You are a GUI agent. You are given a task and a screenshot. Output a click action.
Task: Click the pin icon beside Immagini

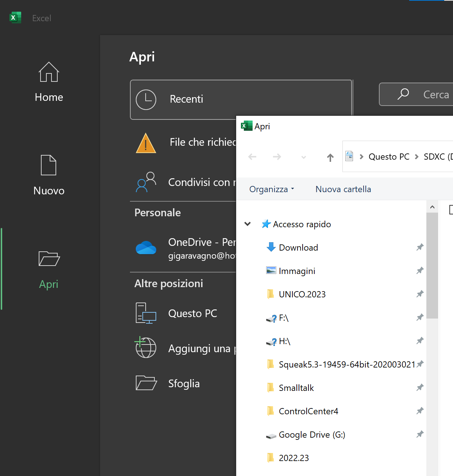[x=420, y=271]
